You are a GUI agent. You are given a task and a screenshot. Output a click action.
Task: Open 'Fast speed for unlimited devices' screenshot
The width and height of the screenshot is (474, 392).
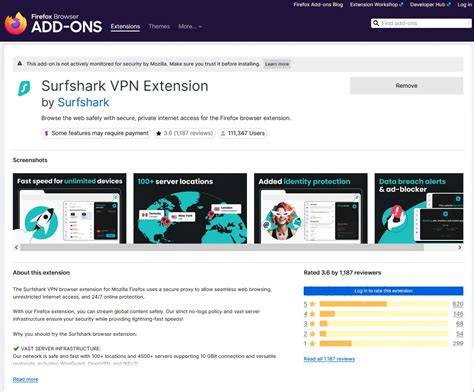point(70,208)
